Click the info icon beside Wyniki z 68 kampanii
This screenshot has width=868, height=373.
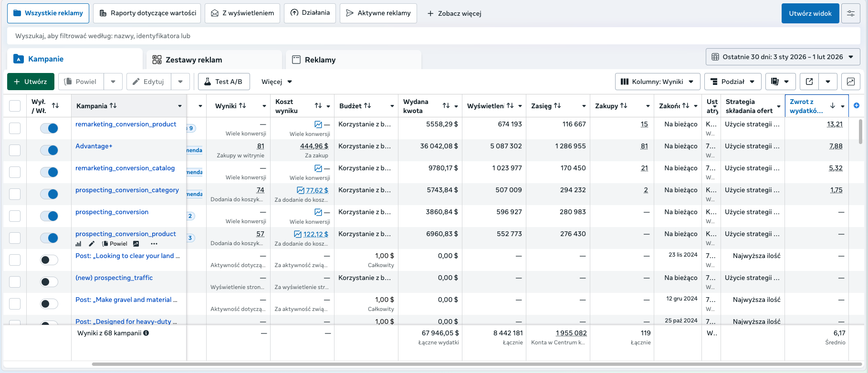point(146,333)
